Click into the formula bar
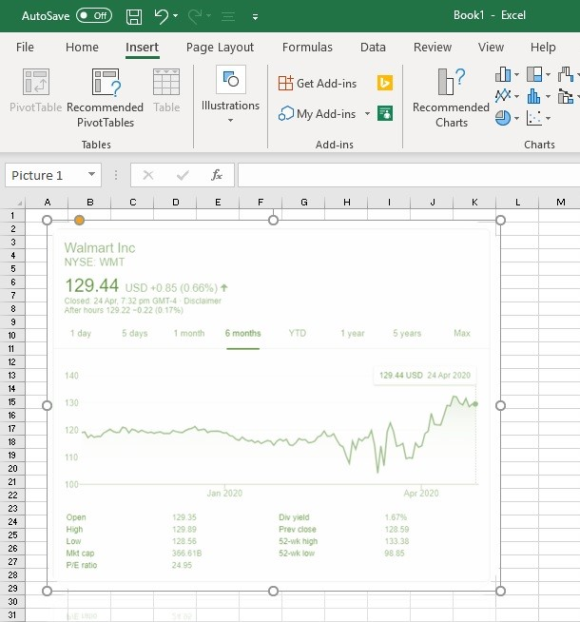The width and height of the screenshot is (580, 622). coord(409,175)
